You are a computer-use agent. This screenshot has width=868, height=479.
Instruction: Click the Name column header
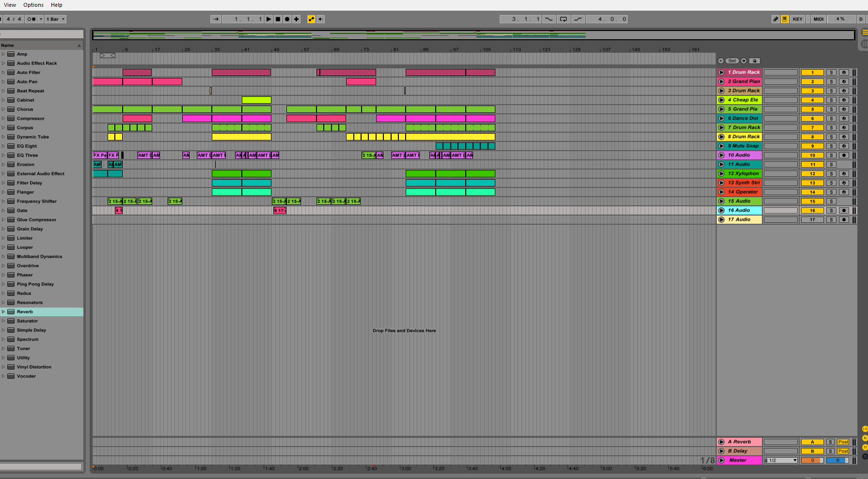point(41,46)
